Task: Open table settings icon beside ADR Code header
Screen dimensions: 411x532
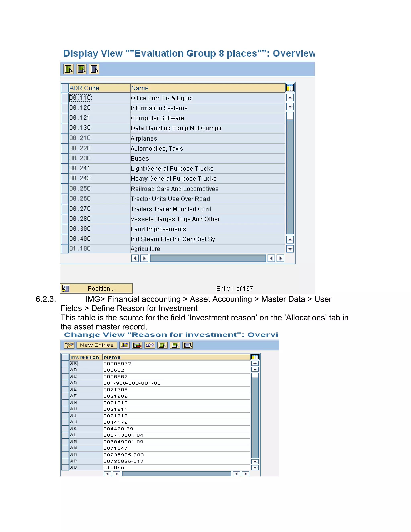Action: tap(290, 88)
